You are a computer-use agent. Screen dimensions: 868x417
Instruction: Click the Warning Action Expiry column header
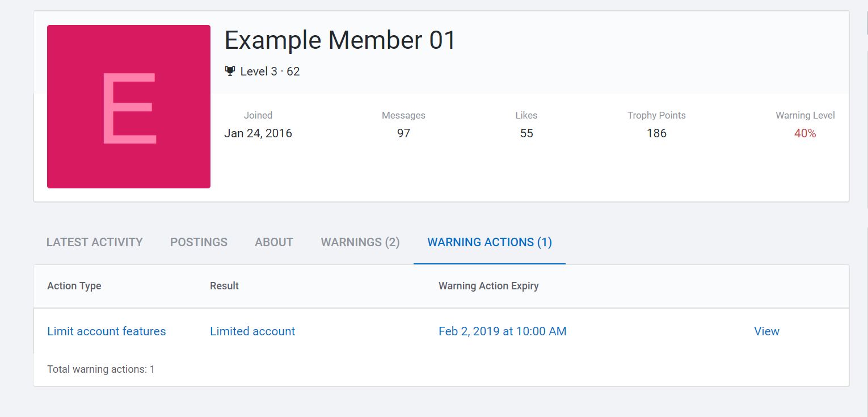click(x=488, y=286)
